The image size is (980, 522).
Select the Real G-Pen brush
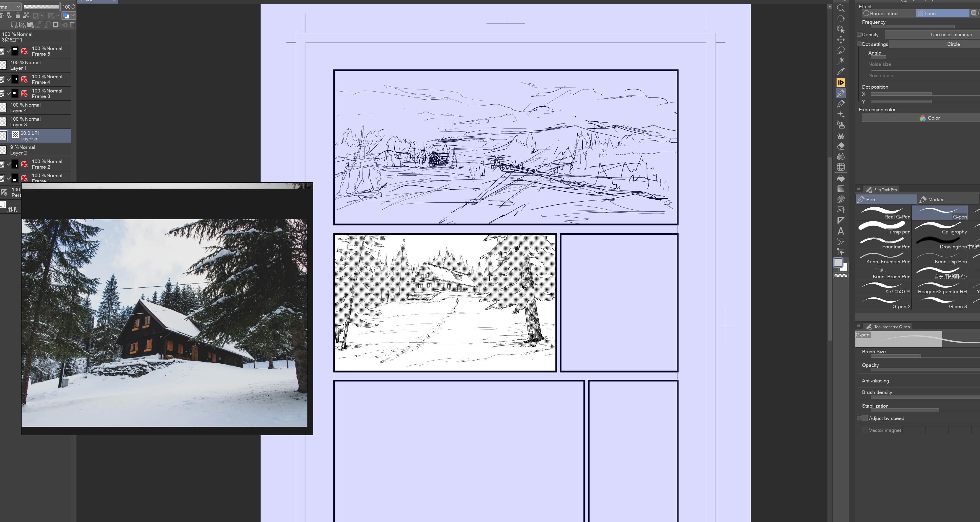pos(883,213)
